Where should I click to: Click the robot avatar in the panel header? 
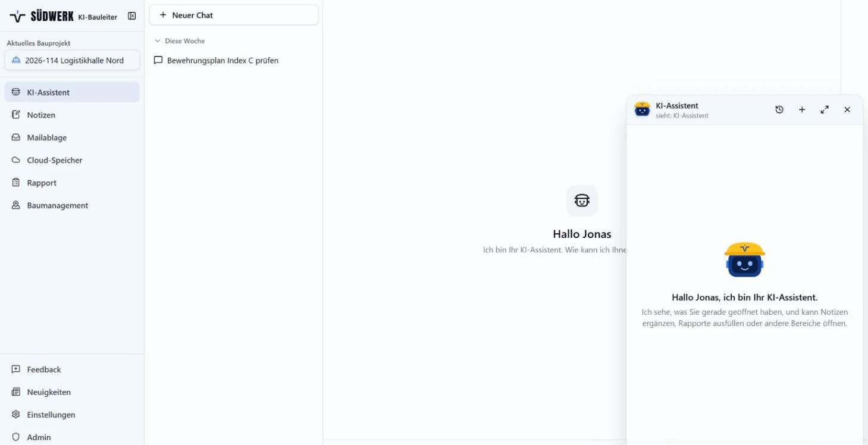(643, 109)
